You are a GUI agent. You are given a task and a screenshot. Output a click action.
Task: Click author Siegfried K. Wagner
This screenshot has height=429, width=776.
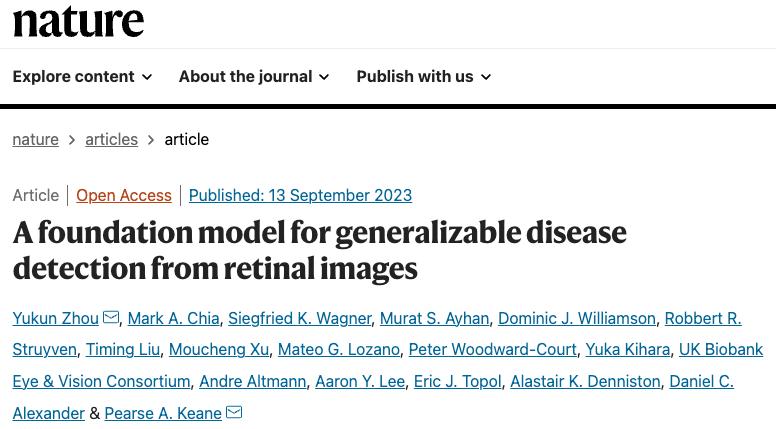300,318
